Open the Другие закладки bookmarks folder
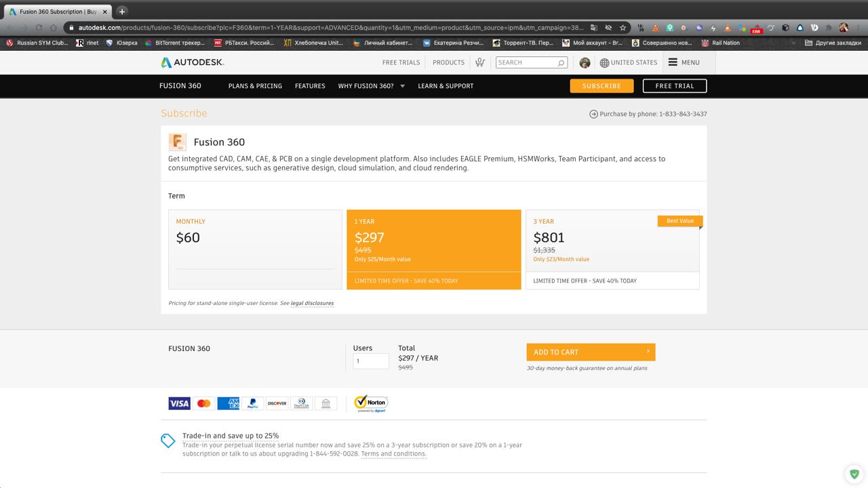The height and width of the screenshot is (488, 868). tap(833, 43)
